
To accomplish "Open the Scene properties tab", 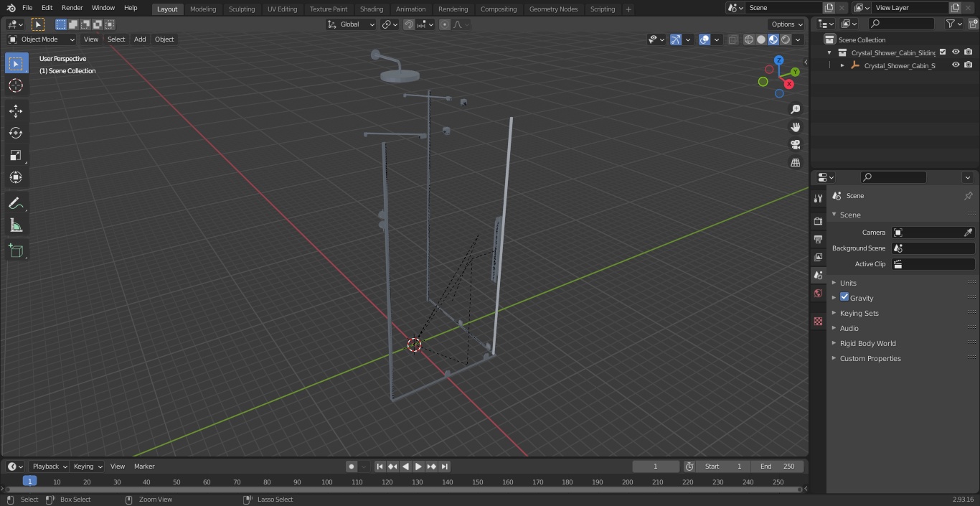I will [x=818, y=275].
